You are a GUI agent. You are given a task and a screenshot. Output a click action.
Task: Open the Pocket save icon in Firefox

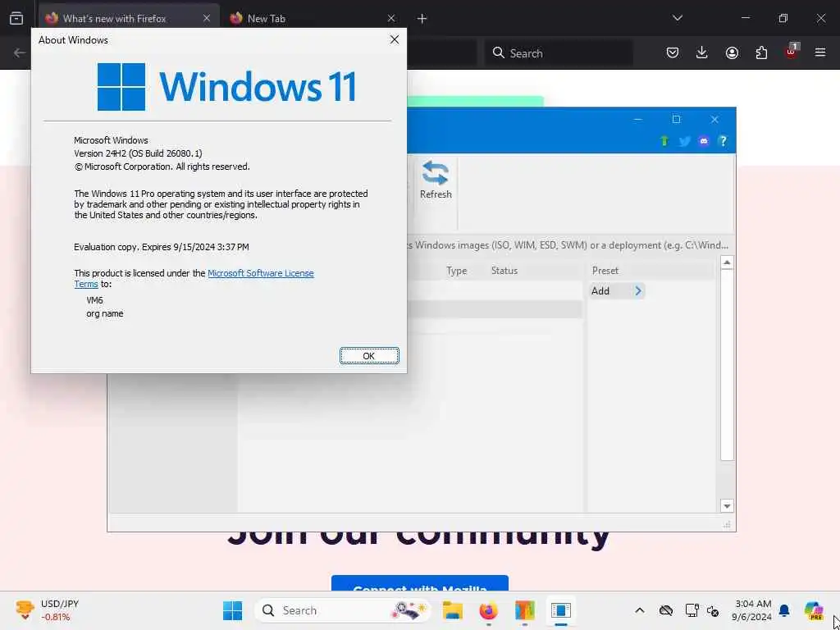click(x=673, y=52)
